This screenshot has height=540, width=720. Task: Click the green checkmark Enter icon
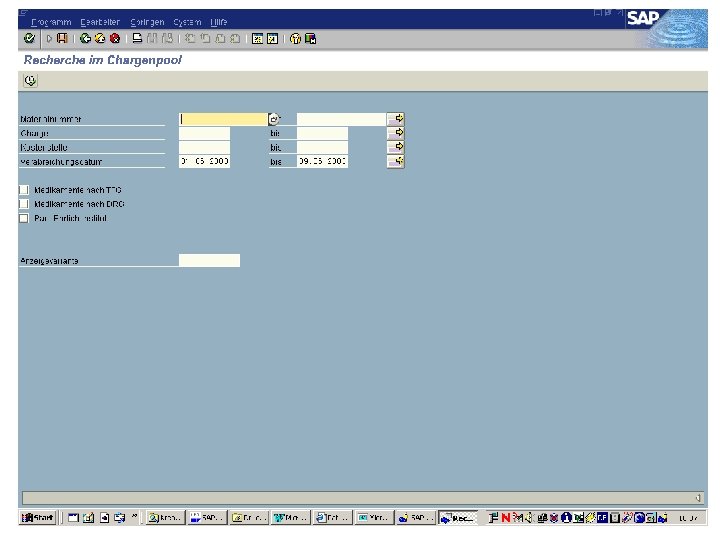click(29, 38)
